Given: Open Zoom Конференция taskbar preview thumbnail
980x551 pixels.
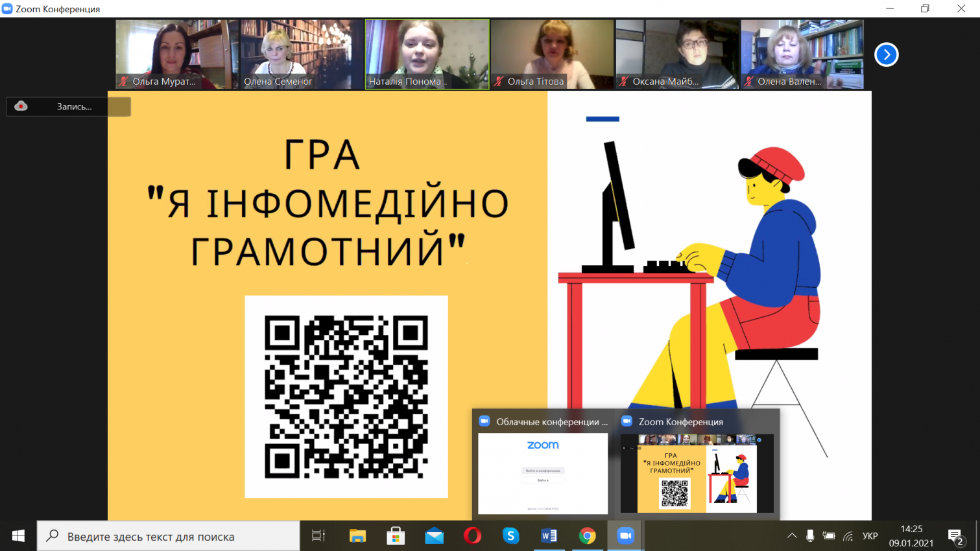Looking at the screenshot, I should coord(697,473).
